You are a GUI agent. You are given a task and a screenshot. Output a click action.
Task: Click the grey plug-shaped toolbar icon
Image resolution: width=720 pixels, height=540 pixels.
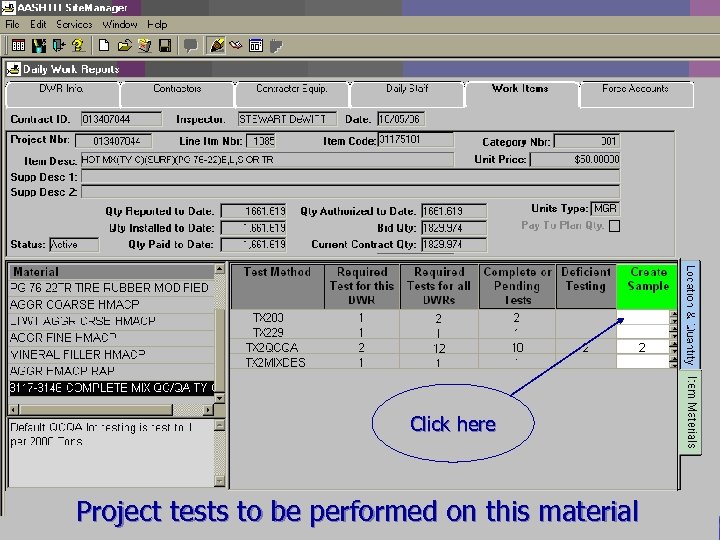click(x=276, y=45)
